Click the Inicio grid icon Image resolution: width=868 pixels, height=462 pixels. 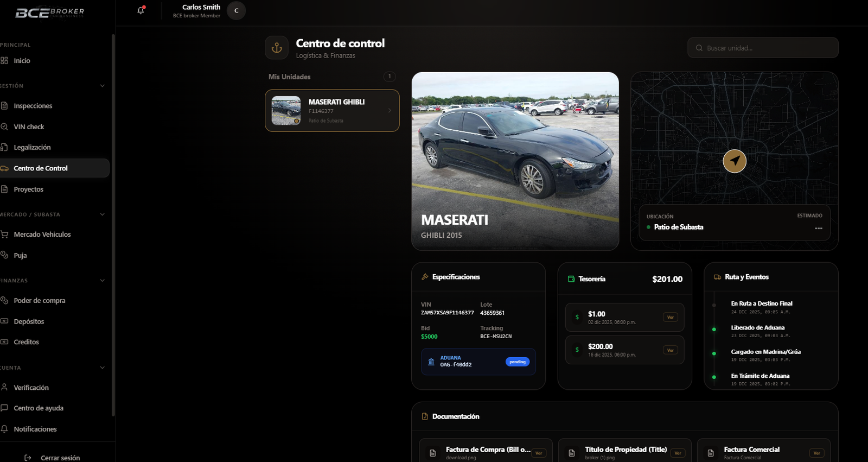click(4, 61)
